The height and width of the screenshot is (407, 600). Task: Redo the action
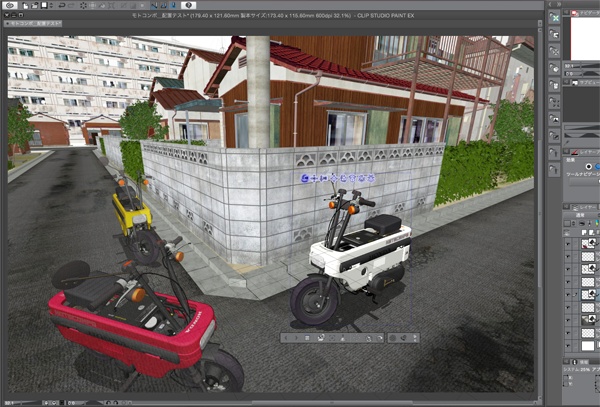click(x=72, y=6)
